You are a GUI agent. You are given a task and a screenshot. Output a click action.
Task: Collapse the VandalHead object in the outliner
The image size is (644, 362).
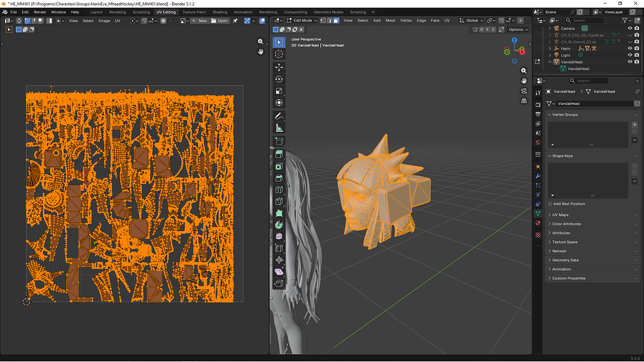click(x=550, y=62)
